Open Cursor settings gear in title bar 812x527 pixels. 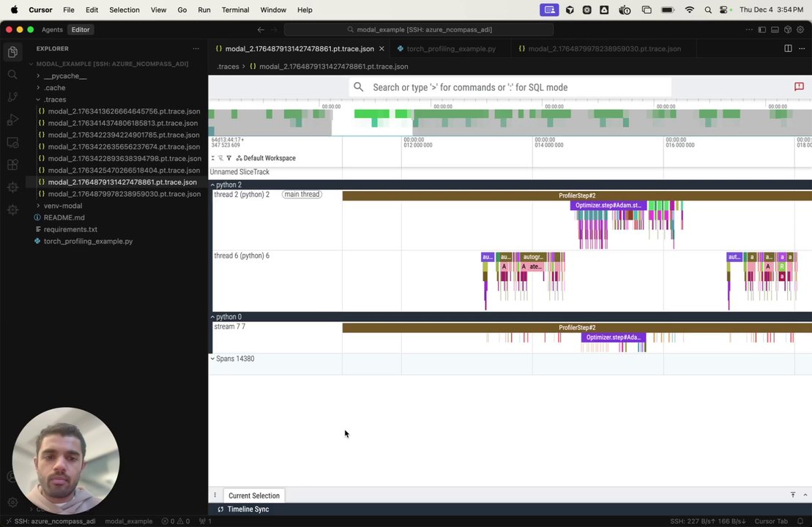click(800, 29)
